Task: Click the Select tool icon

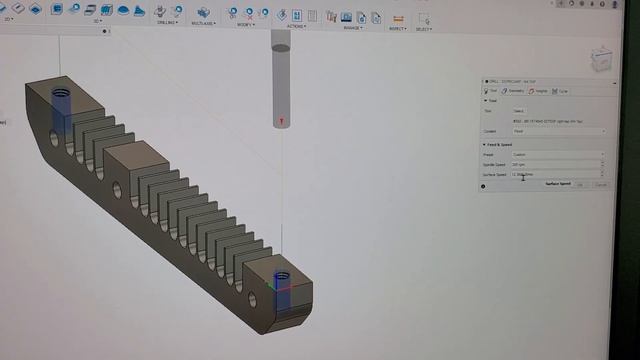Action: pos(424,19)
